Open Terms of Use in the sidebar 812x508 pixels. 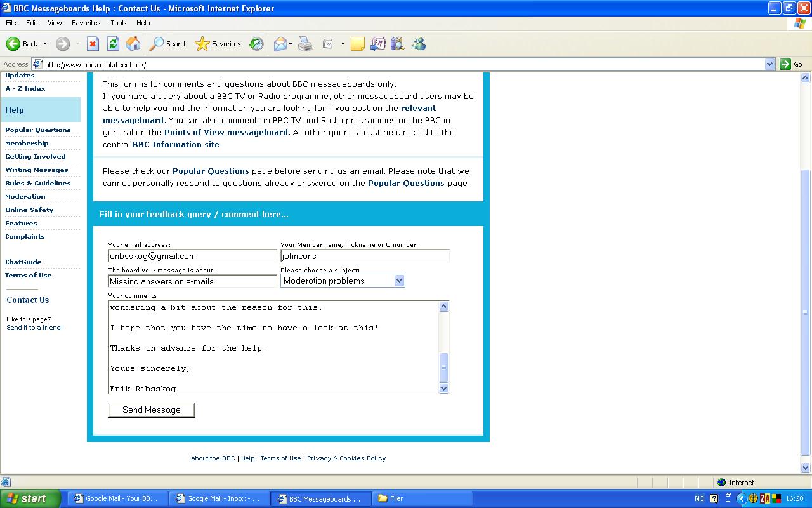29,275
